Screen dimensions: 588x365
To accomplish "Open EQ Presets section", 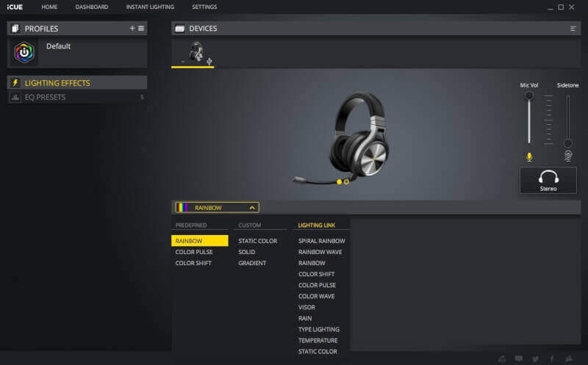I will point(77,98).
